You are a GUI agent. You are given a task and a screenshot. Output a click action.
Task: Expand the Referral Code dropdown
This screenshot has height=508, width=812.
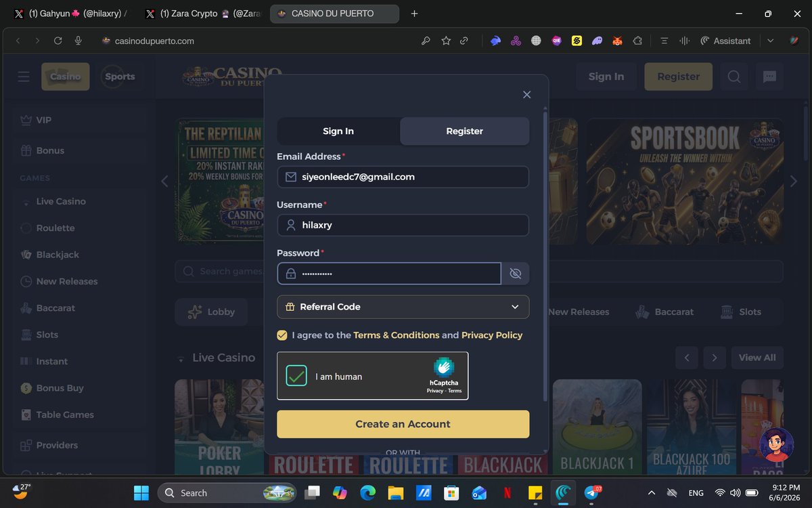tap(403, 307)
